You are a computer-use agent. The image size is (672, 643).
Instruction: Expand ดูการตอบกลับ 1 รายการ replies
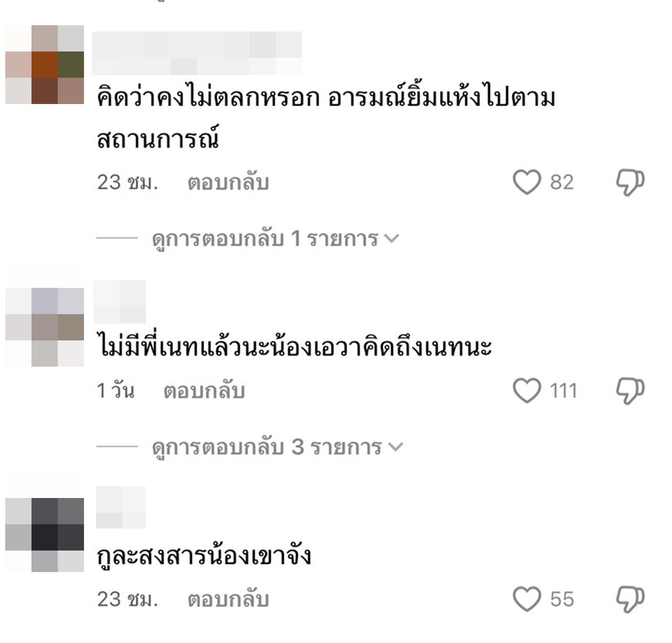point(275,239)
